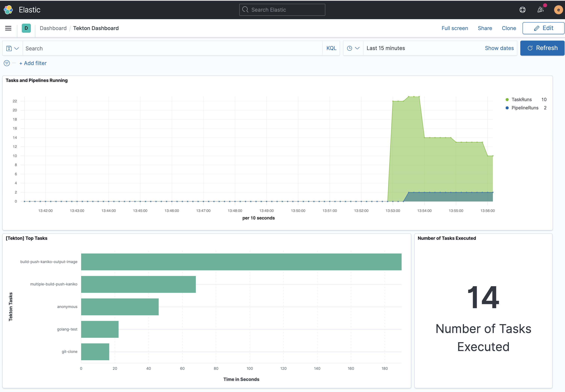Screen dimensions: 565x392
Task: Click Tekton Dashboard breadcrumb title
Action: [96, 28]
